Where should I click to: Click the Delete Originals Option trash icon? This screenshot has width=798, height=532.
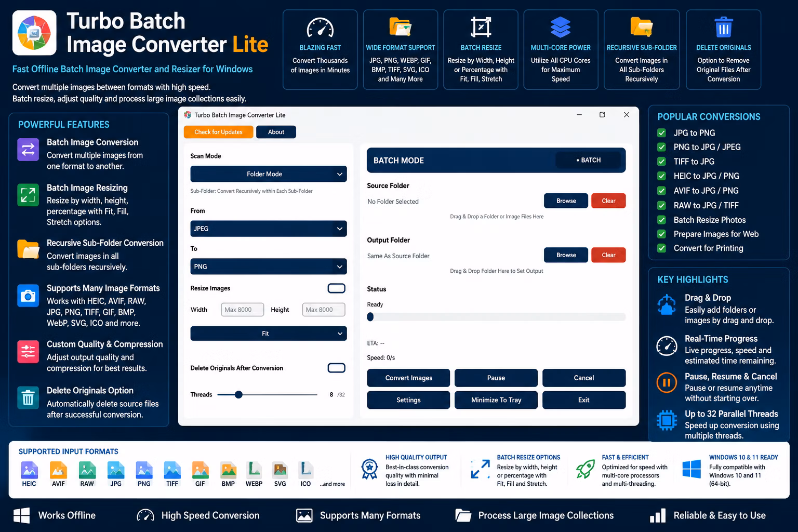click(x=28, y=398)
